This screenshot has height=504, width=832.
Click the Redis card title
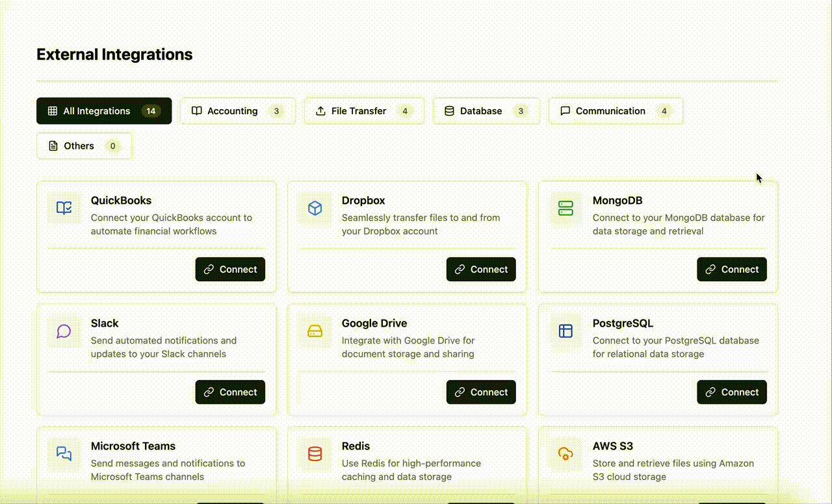coord(356,446)
